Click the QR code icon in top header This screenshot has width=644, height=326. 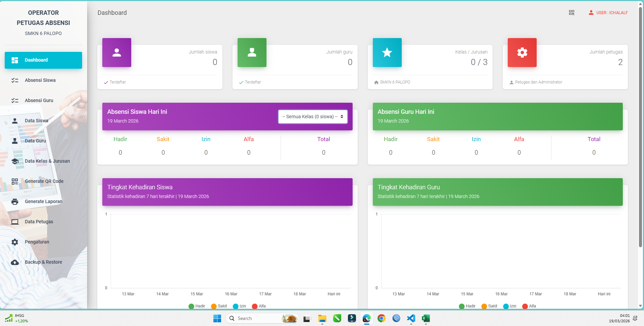coord(571,13)
